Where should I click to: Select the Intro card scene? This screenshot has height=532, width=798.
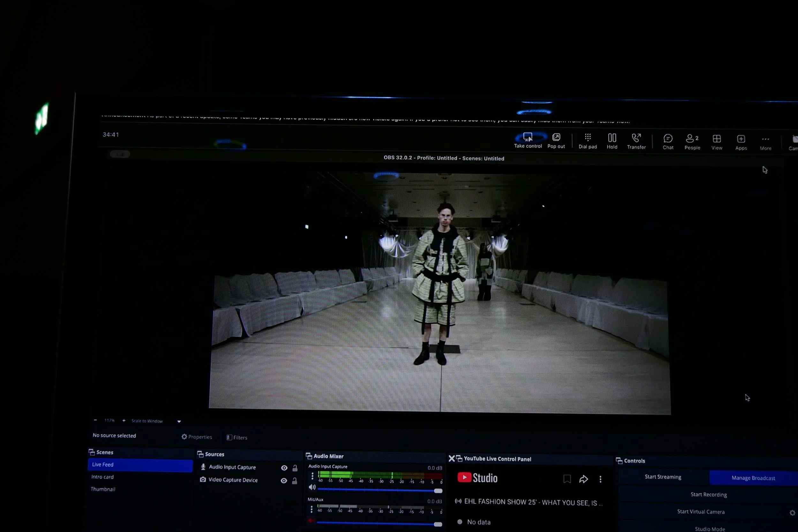[102, 477]
